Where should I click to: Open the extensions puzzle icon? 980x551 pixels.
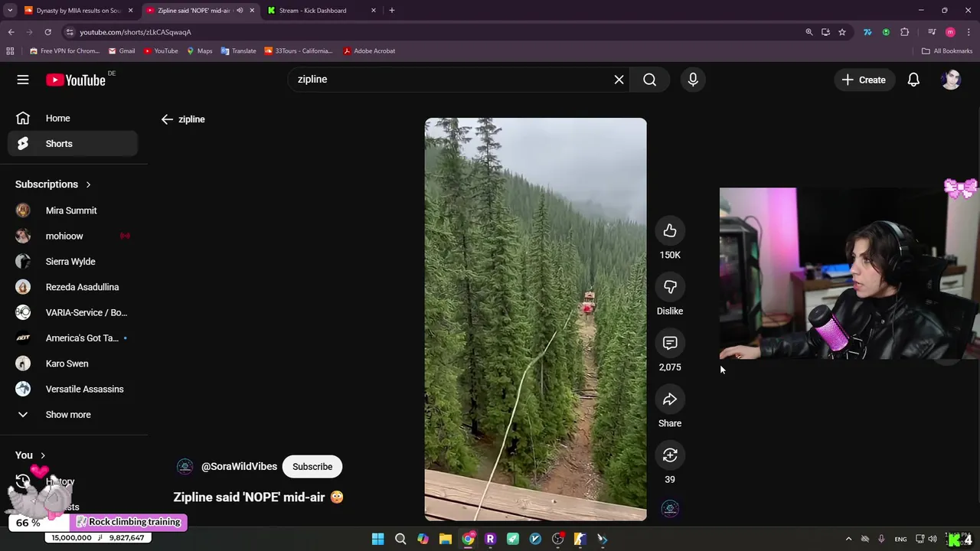(905, 32)
